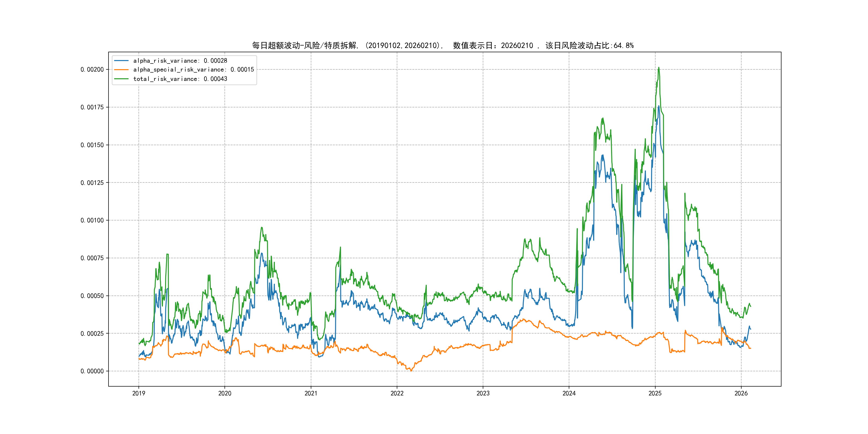This screenshot has width=868, height=434.
Task: Click the 2021 x-axis tick label
Action: pos(311,393)
